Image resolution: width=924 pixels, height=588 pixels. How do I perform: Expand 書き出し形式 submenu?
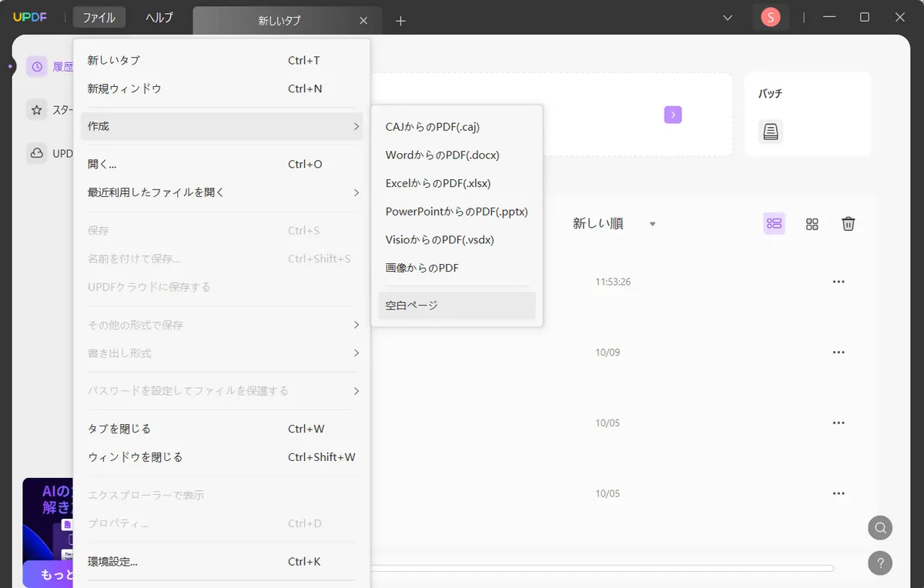coord(222,354)
